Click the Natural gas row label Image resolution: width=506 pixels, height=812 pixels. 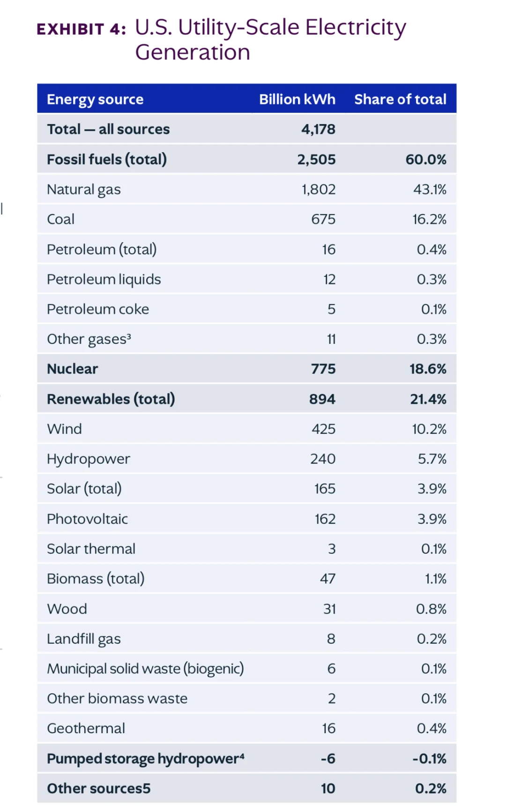tap(84, 189)
